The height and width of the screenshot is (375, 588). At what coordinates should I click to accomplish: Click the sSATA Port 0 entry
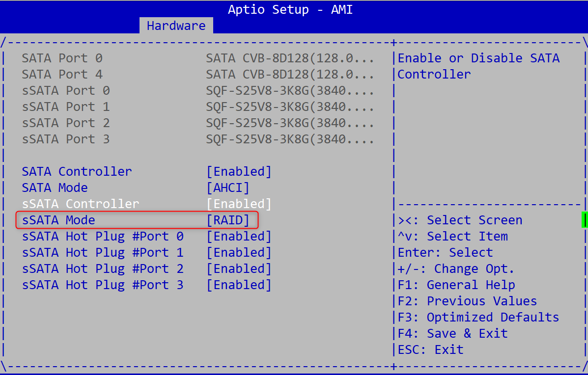[x=66, y=91]
